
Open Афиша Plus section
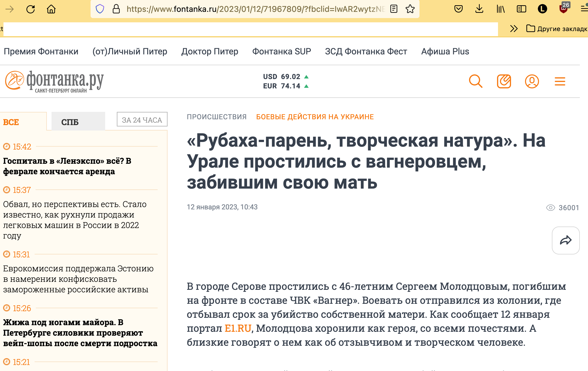[445, 51]
